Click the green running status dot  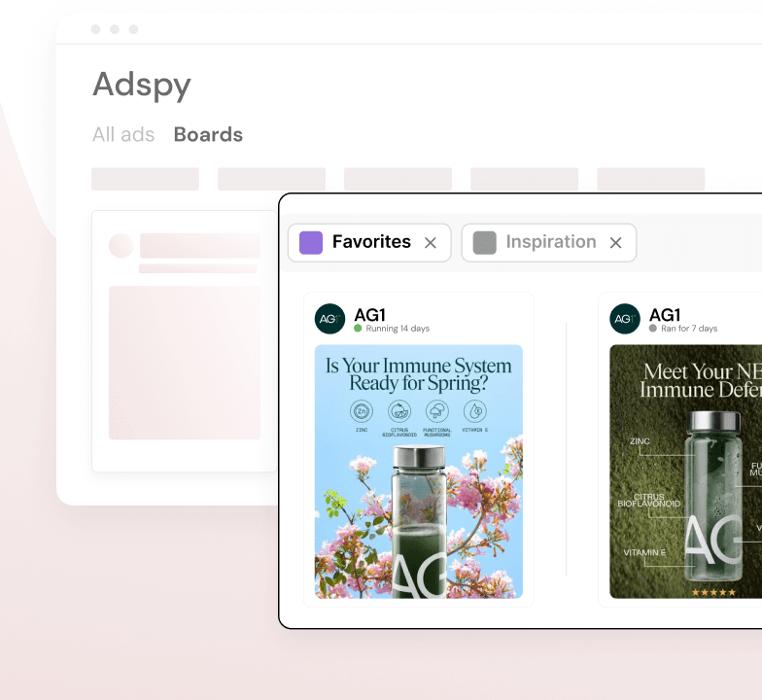pyautogui.click(x=358, y=329)
